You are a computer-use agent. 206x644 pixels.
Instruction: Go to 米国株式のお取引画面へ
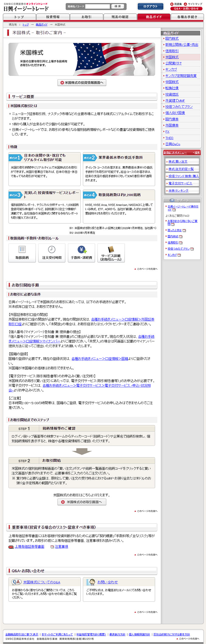tap(82, 502)
